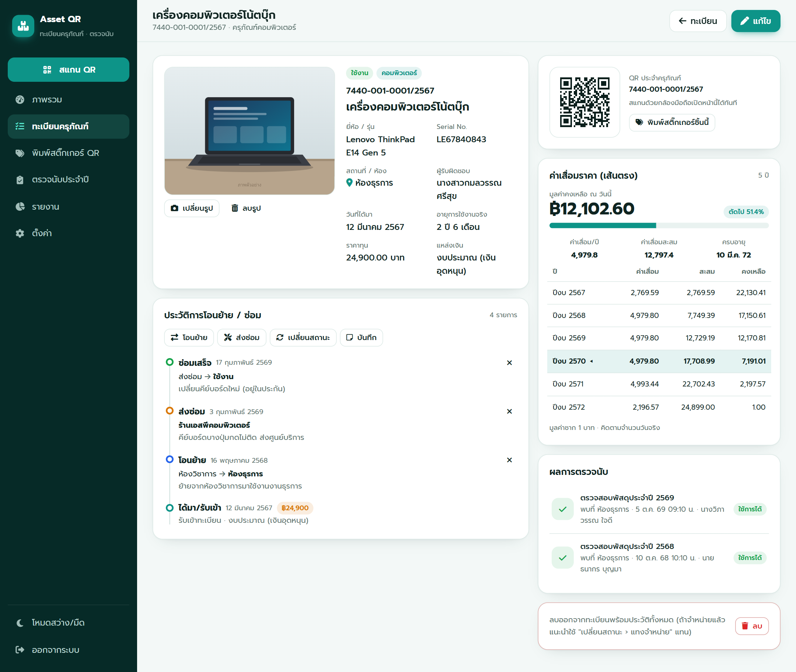
Task: Click ลบรูป trash icon button
Action: [246, 209]
